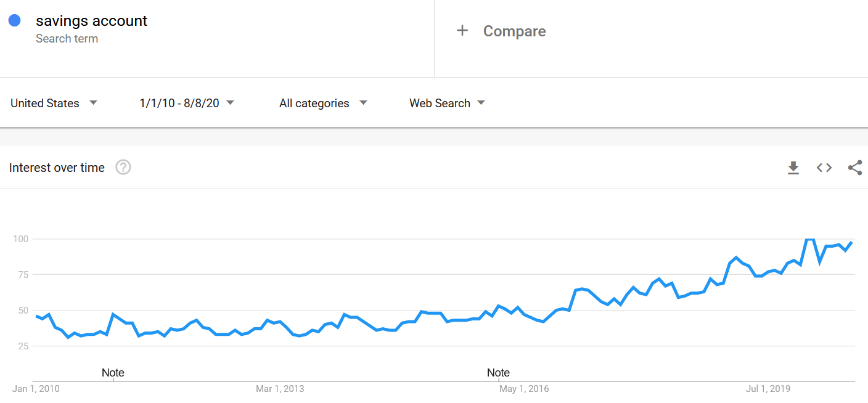
Task: Click the Search term subtitle text
Action: pos(67,39)
